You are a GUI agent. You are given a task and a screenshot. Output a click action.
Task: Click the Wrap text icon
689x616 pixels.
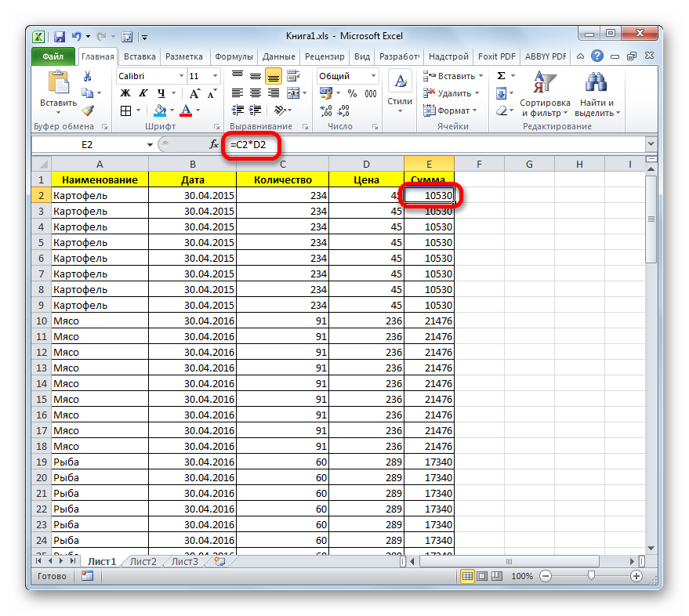pos(292,76)
